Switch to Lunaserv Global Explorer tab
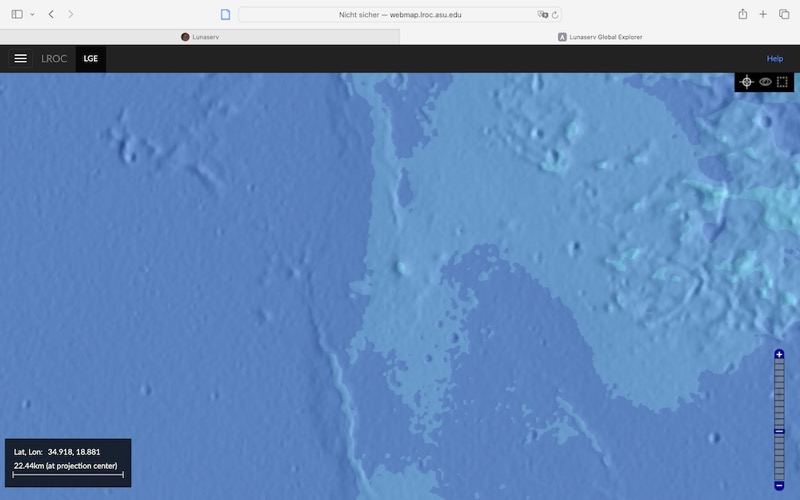 (600, 37)
